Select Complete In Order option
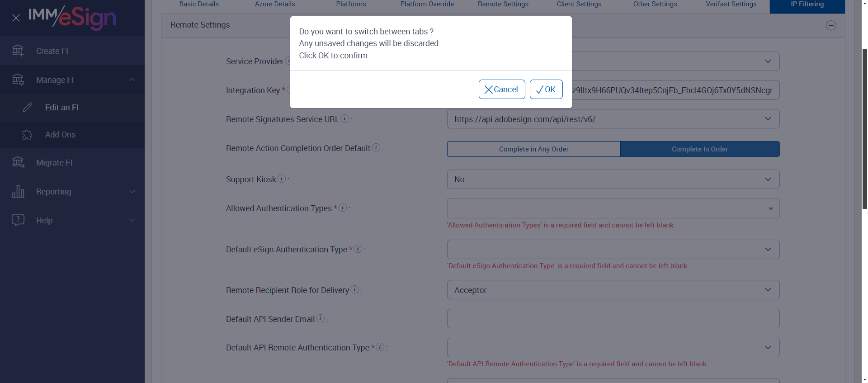This screenshot has width=868, height=383. tap(699, 149)
